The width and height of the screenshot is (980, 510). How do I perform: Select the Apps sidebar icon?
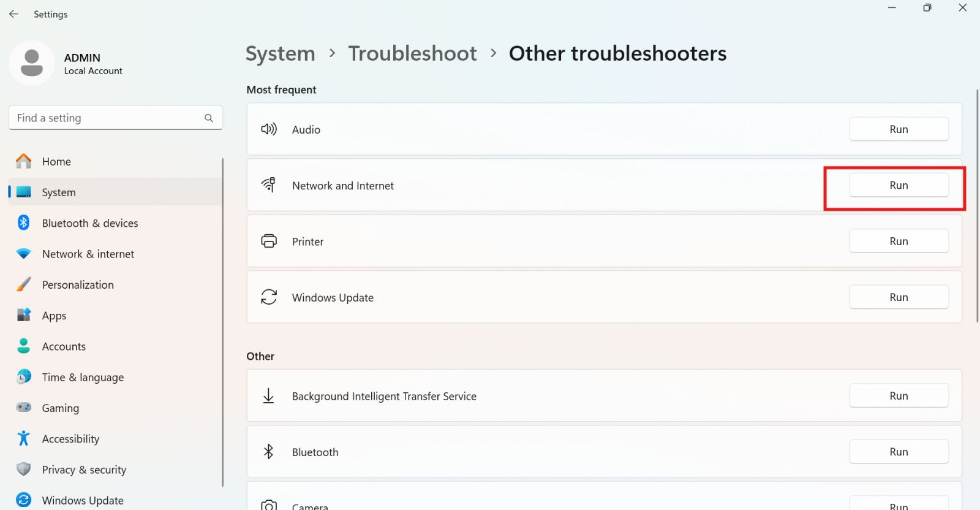(x=23, y=315)
